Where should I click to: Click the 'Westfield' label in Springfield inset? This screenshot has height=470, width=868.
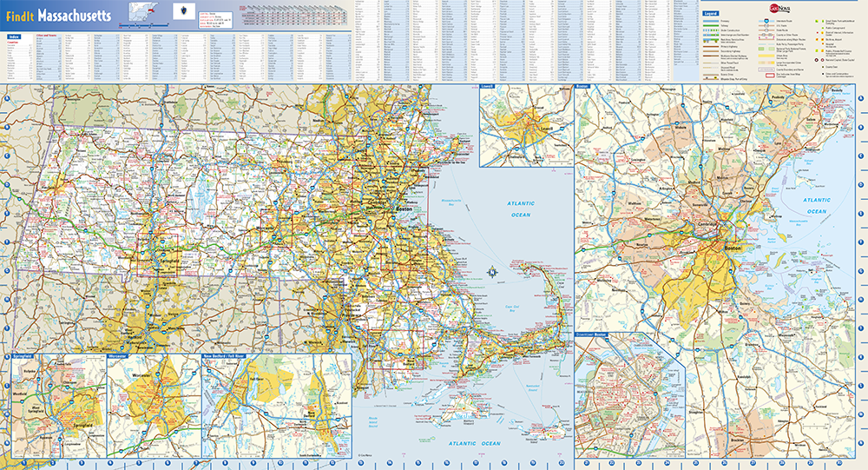coord(20,394)
